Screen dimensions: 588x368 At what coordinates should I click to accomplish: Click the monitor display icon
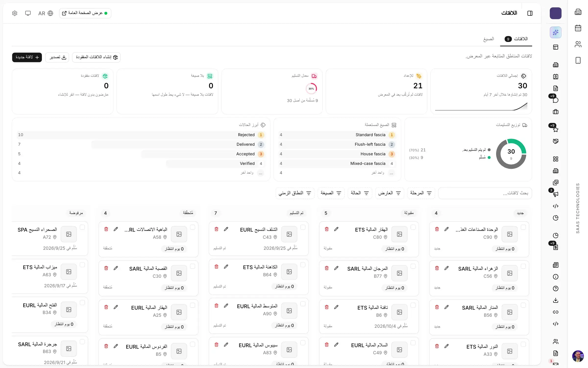28,13
